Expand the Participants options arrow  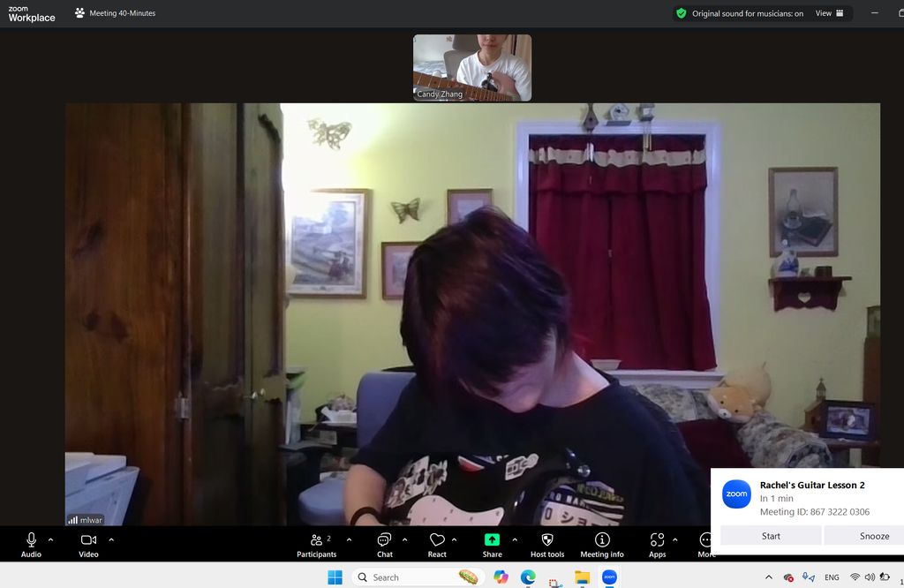click(349, 539)
